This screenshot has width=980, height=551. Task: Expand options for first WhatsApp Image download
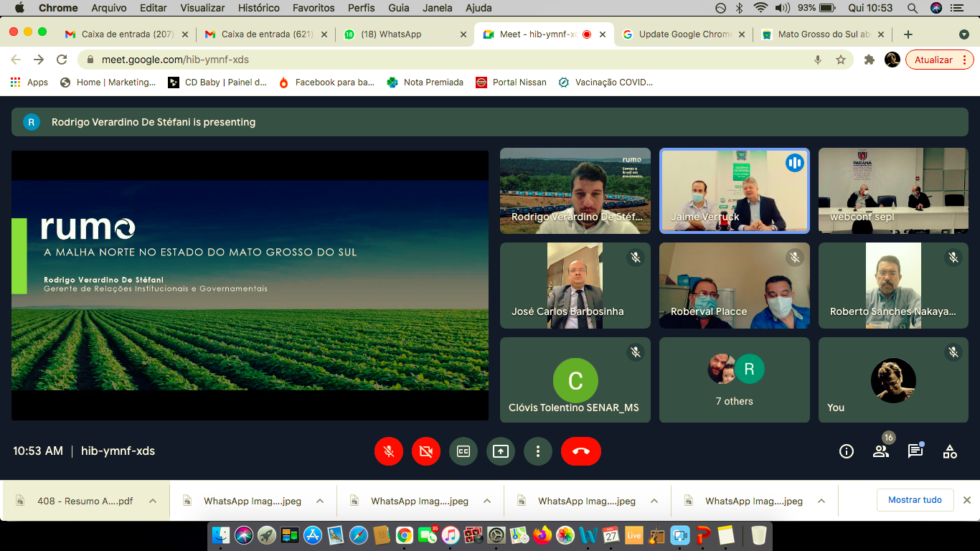click(x=320, y=501)
